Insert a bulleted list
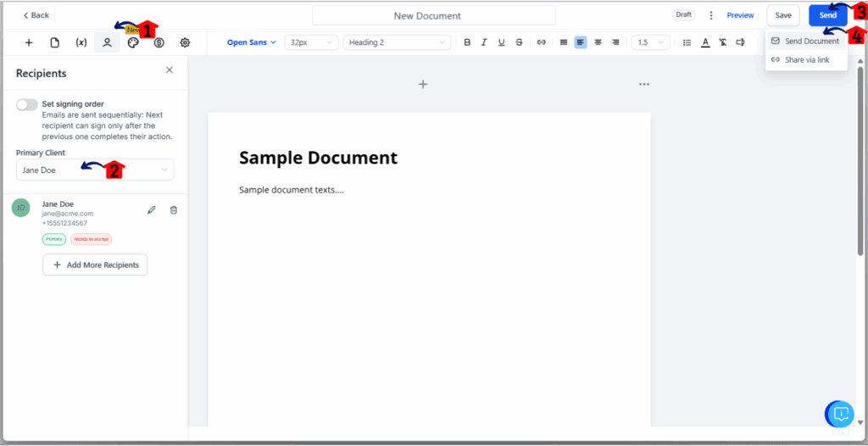 click(x=687, y=42)
